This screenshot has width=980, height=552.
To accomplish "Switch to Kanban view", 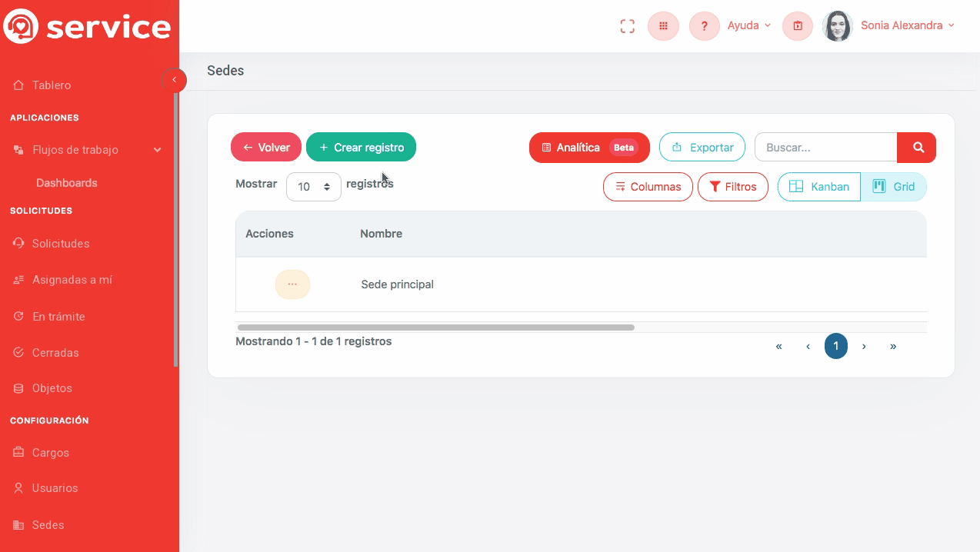I will click(x=819, y=187).
